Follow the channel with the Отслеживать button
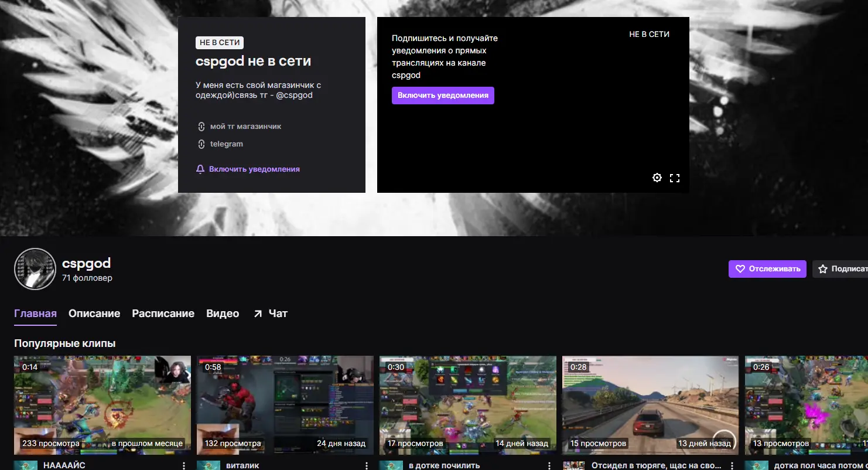Image resolution: width=868 pixels, height=470 pixels. [767, 269]
